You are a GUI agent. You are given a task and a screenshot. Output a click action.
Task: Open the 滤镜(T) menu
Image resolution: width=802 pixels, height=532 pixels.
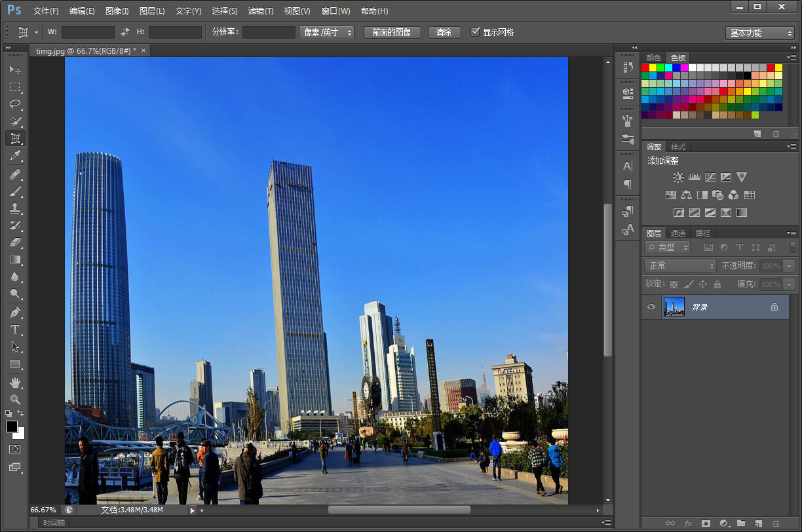pyautogui.click(x=260, y=11)
